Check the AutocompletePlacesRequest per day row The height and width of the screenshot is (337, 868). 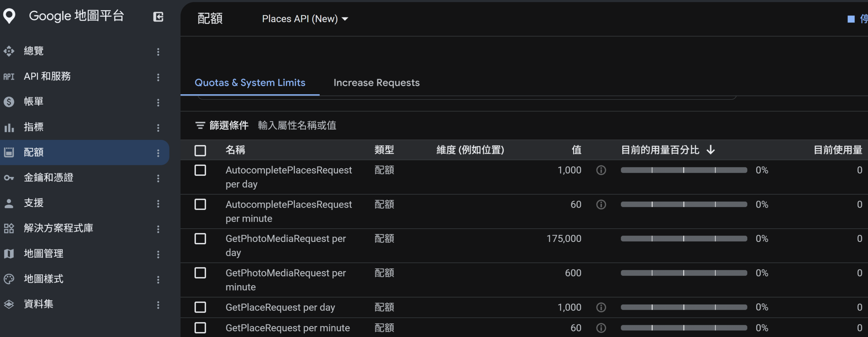pyautogui.click(x=200, y=170)
